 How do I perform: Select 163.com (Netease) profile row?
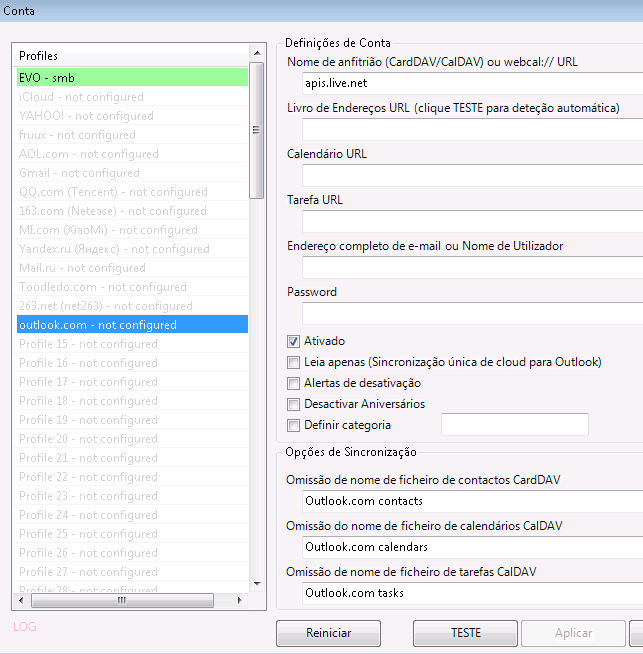tap(132, 211)
